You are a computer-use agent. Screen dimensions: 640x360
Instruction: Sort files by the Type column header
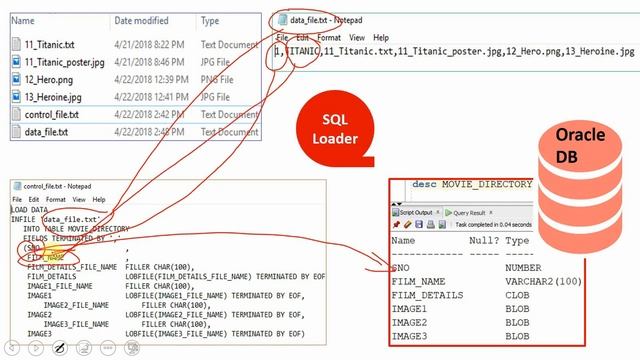tap(210, 21)
